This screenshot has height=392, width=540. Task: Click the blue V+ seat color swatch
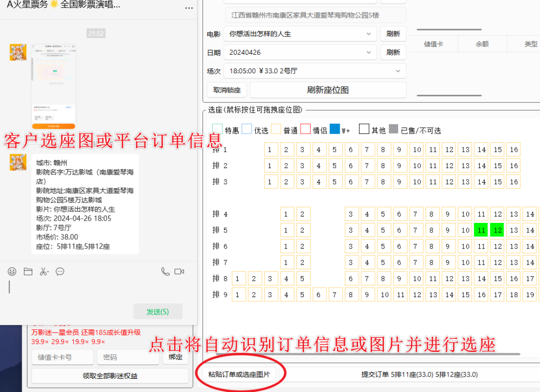[x=334, y=129]
